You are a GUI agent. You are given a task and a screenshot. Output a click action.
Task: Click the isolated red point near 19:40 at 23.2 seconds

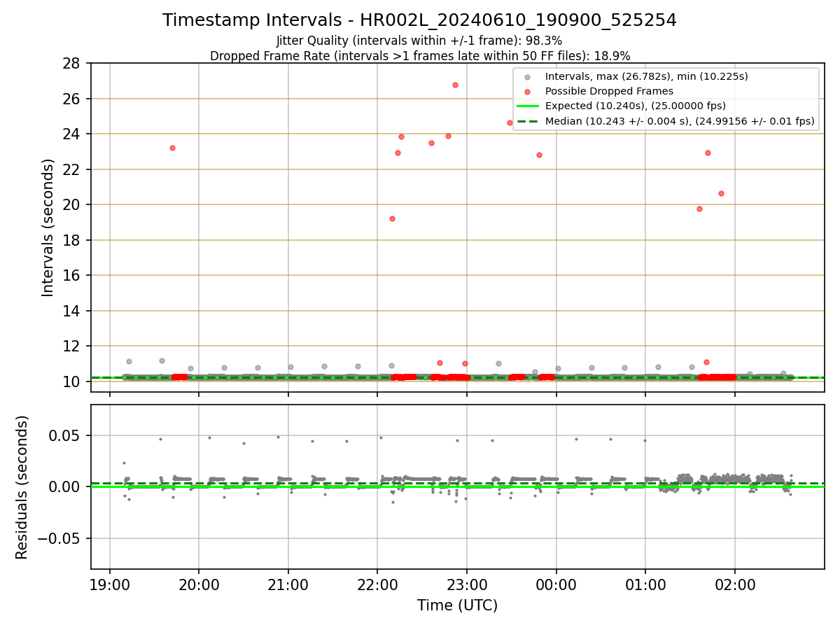(172, 148)
